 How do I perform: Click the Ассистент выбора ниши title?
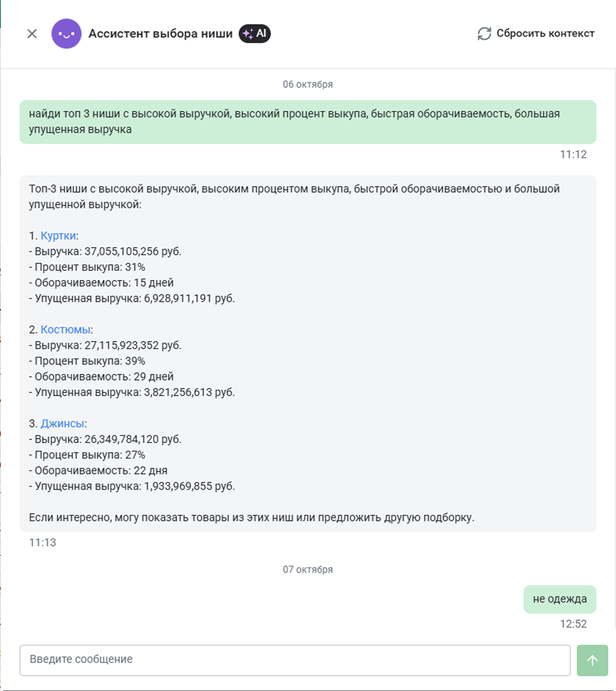pos(160,34)
